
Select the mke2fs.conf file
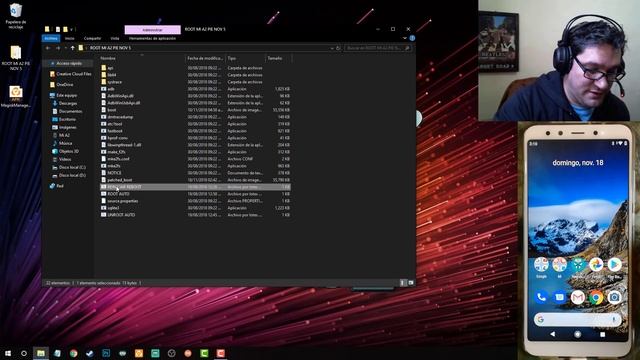(x=196, y=159)
